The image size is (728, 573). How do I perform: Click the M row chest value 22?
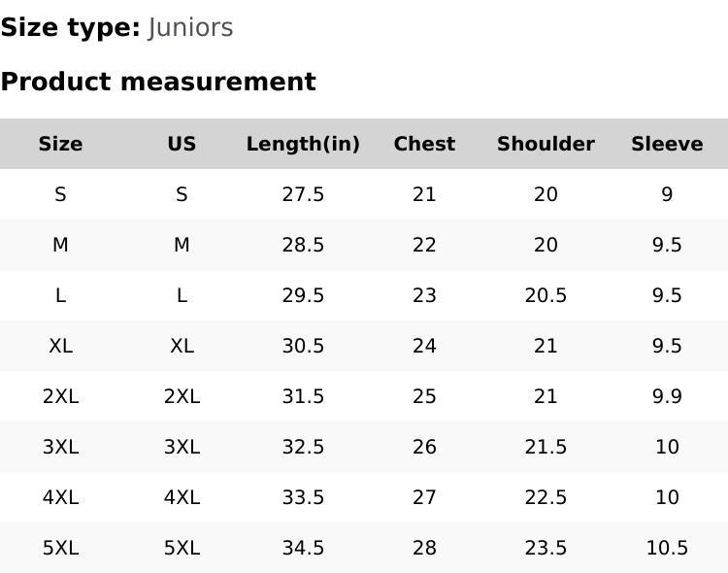(x=424, y=245)
